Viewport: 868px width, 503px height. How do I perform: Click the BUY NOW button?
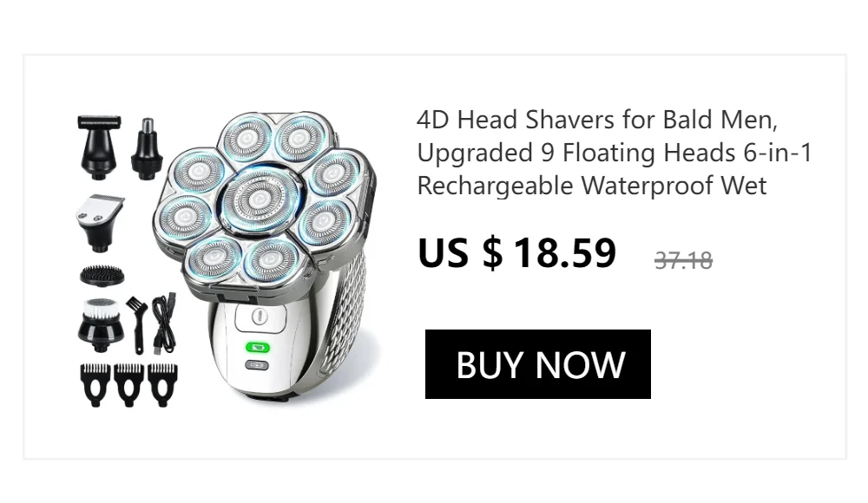pyautogui.click(x=537, y=364)
